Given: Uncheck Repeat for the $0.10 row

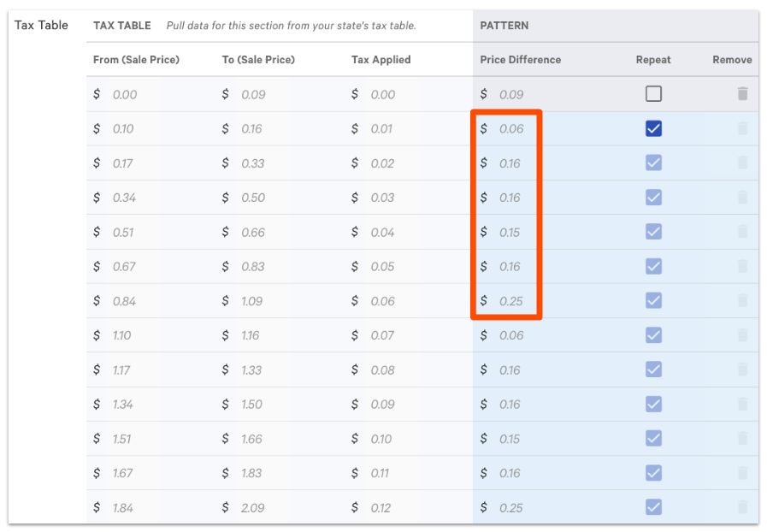Looking at the screenshot, I should [653, 128].
